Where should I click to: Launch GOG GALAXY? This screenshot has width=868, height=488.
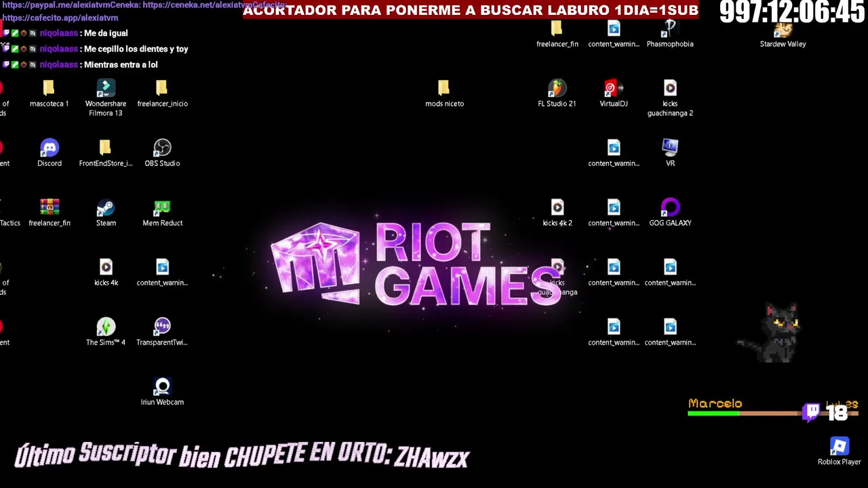click(x=670, y=213)
